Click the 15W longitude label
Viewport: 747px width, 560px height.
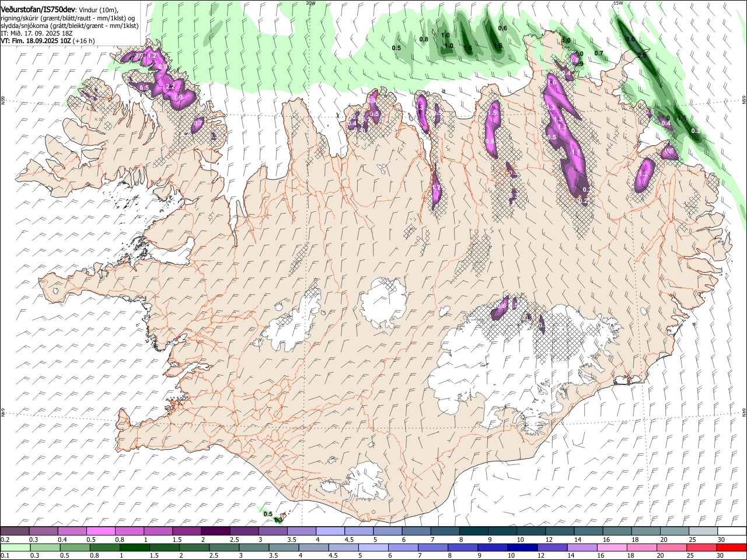point(618,3)
